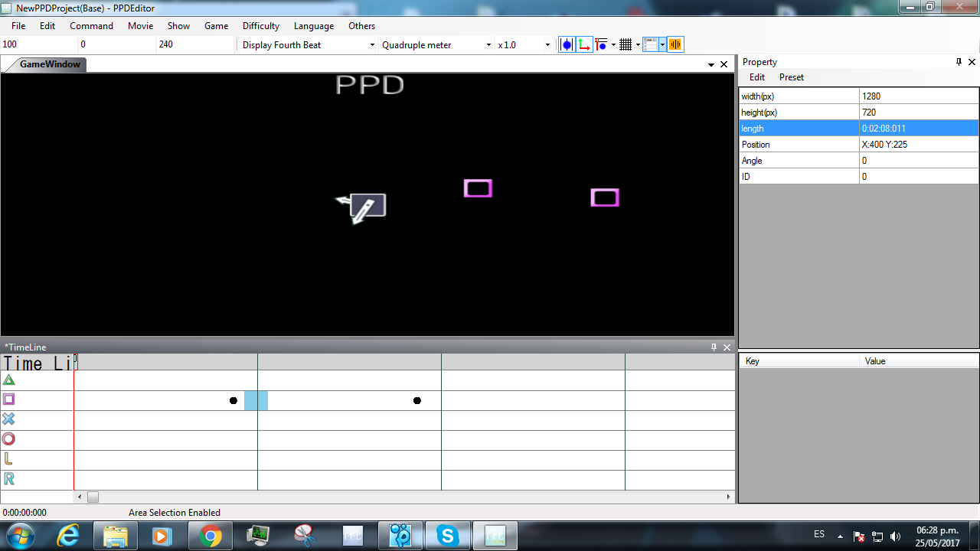Click the orange L row icon in timeline

pyautogui.click(x=8, y=459)
